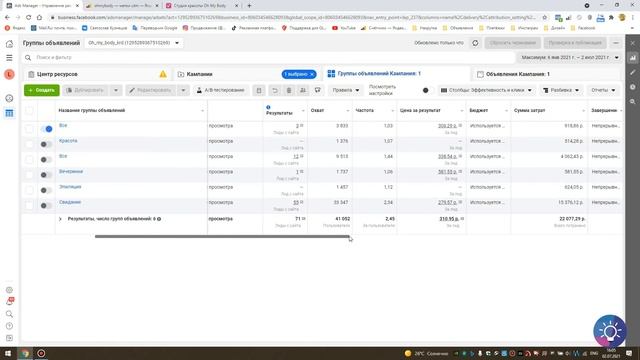Click the trash delete icon in toolbar

tap(289, 90)
